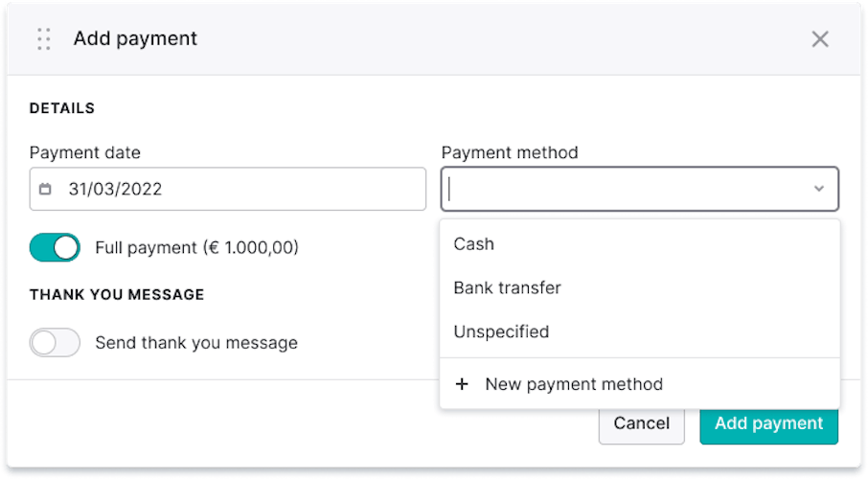
Task: Grab the drag handle dots icon
Action: pos(43,39)
